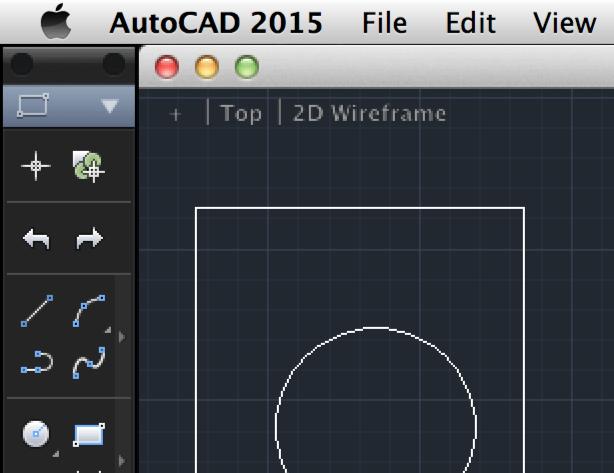
Task: Select the Rectangle tool
Action: [89, 435]
